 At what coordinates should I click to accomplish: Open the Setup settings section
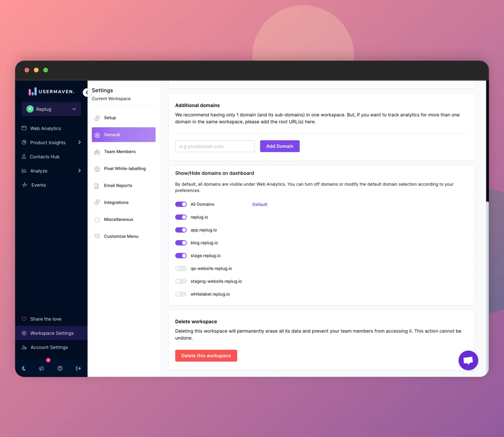pyautogui.click(x=124, y=118)
